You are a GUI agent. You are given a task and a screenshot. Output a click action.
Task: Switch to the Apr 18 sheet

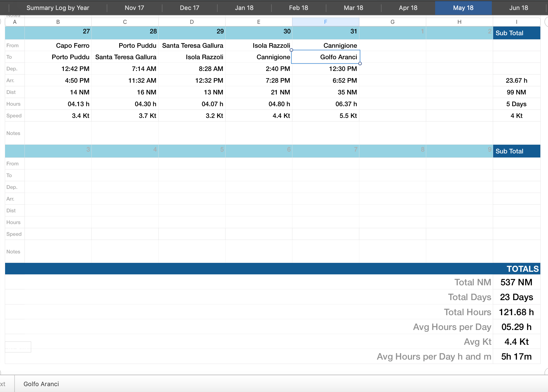click(x=408, y=8)
